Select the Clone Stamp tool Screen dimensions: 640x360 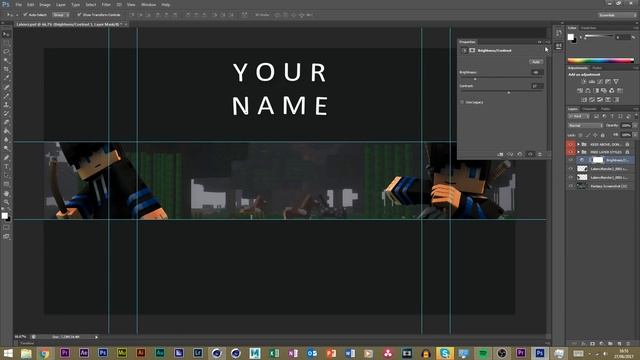point(6,105)
